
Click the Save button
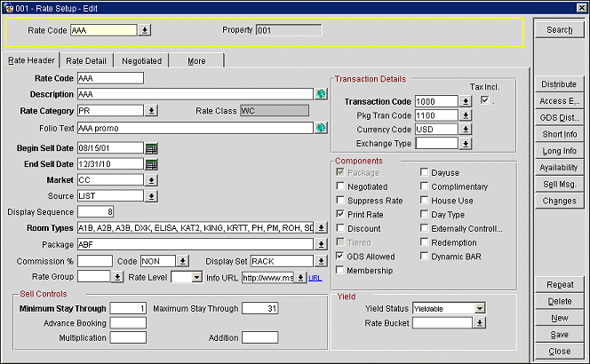[x=560, y=334]
